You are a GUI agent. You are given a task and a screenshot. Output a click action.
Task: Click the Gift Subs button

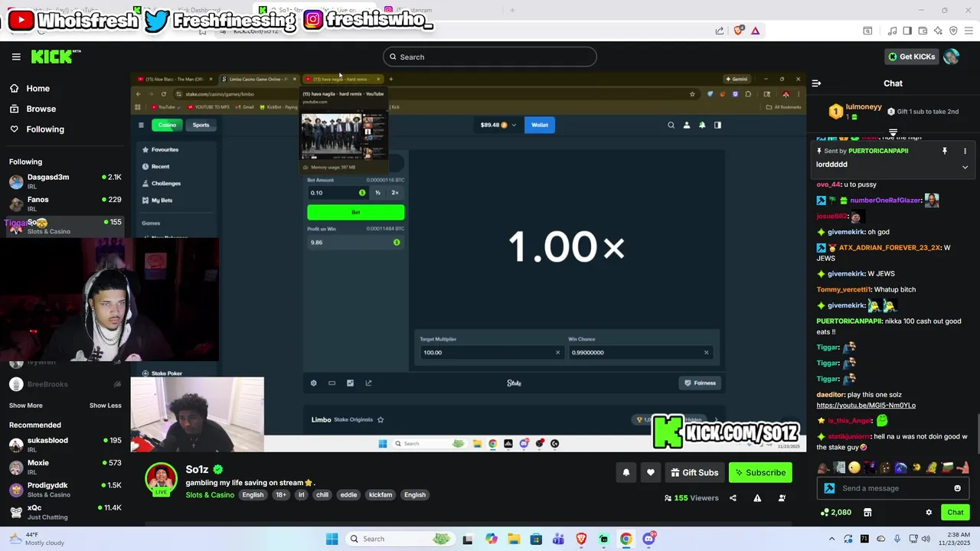(694, 472)
